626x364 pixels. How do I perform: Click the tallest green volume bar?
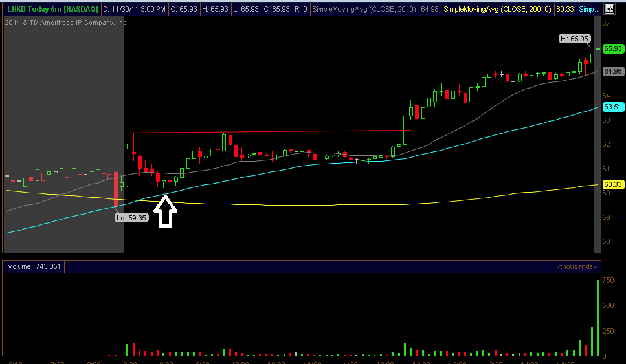598,317
